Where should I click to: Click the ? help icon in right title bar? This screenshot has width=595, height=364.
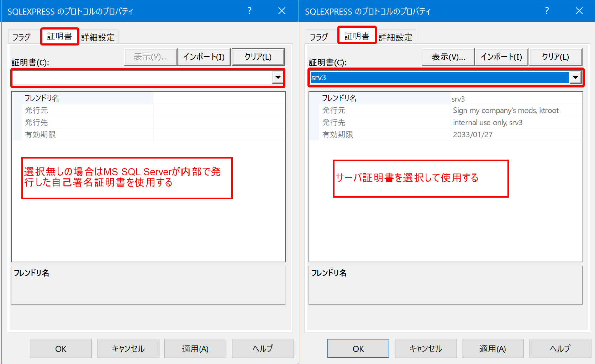547,11
